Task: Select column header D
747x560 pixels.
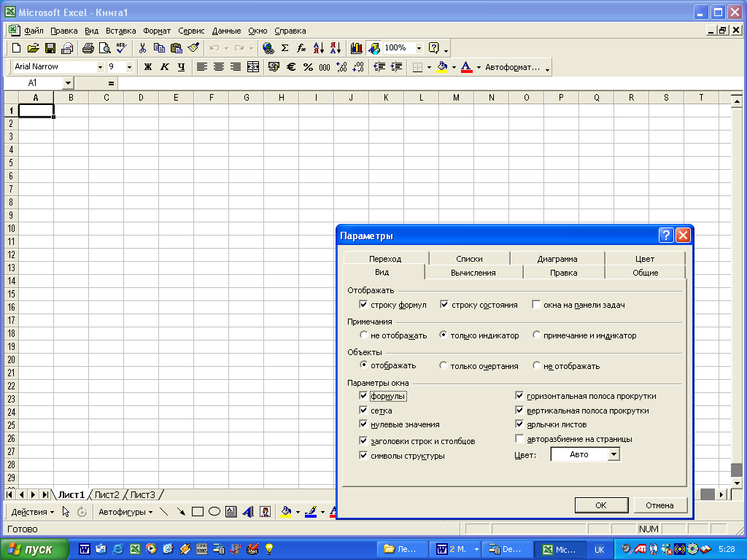Action: click(x=141, y=98)
